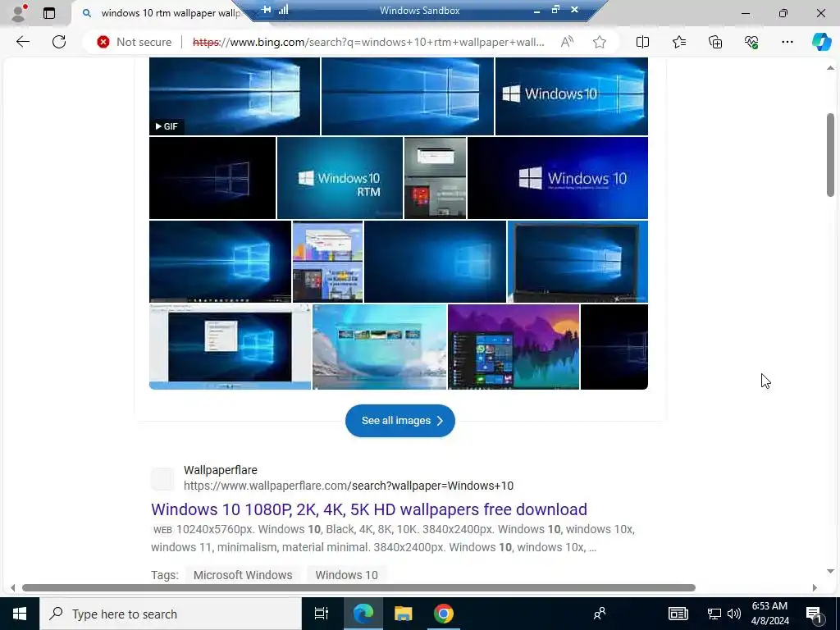This screenshot has height=630, width=840.
Task: Minimize the Windows Sandbox connection bar
Action: pyautogui.click(x=536, y=10)
